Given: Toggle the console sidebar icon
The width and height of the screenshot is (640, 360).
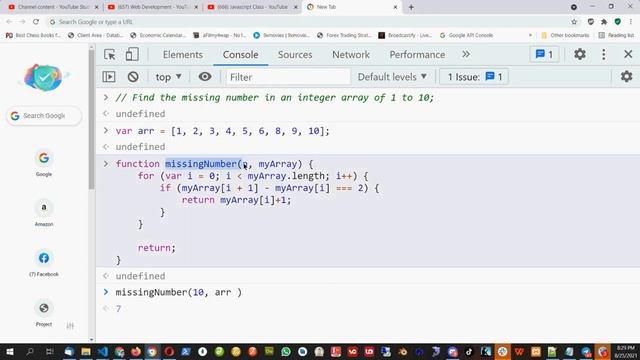Looking at the screenshot, I should click(109, 77).
